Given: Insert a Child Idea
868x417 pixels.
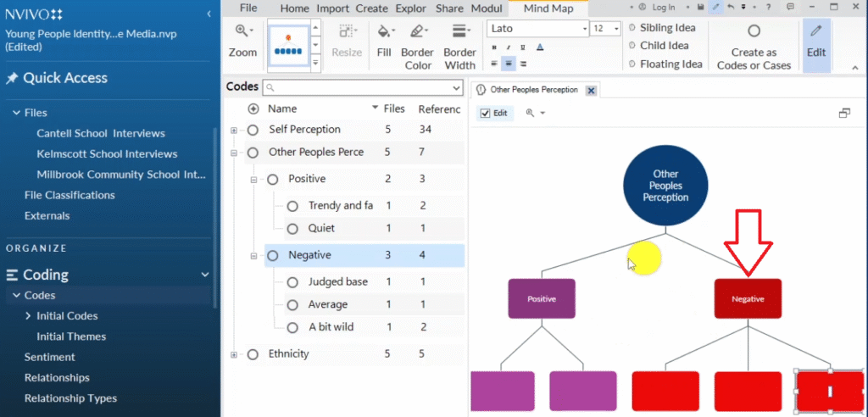Looking at the screenshot, I should [x=658, y=46].
